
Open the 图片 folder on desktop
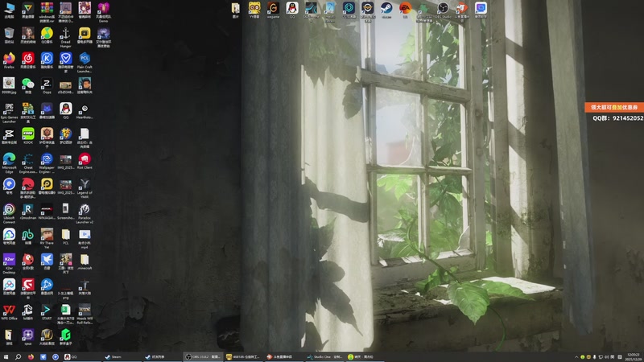(235, 10)
